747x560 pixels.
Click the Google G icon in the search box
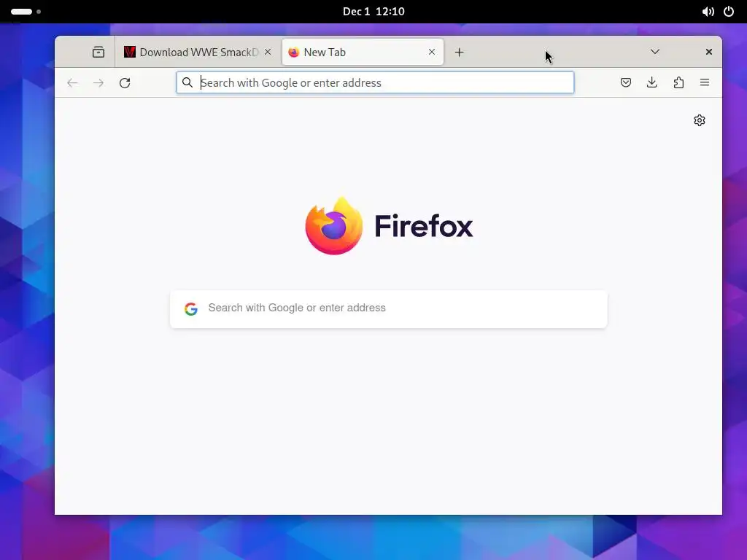191,308
